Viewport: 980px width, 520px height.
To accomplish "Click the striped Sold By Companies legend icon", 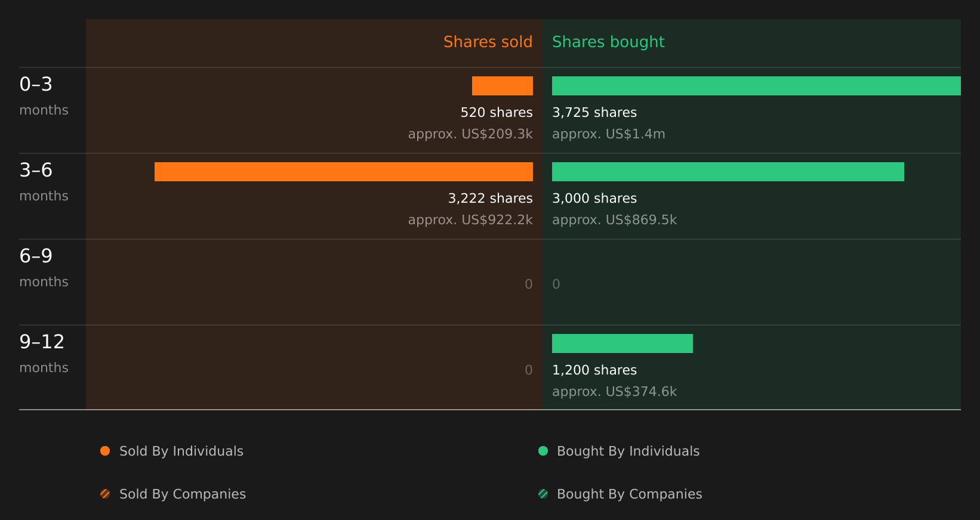I will pyautogui.click(x=105, y=494).
